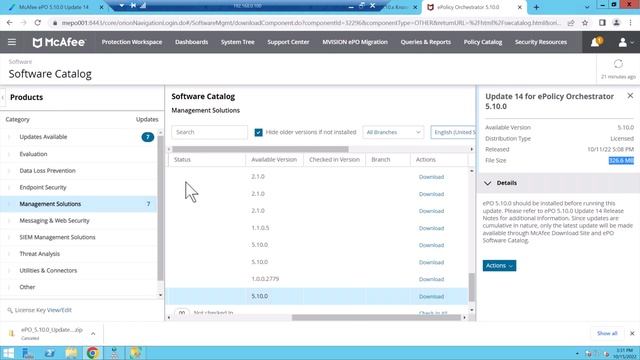Image resolution: width=640 pixels, height=360 pixels.
Task: Open Support Center
Action: tap(288, 42)
